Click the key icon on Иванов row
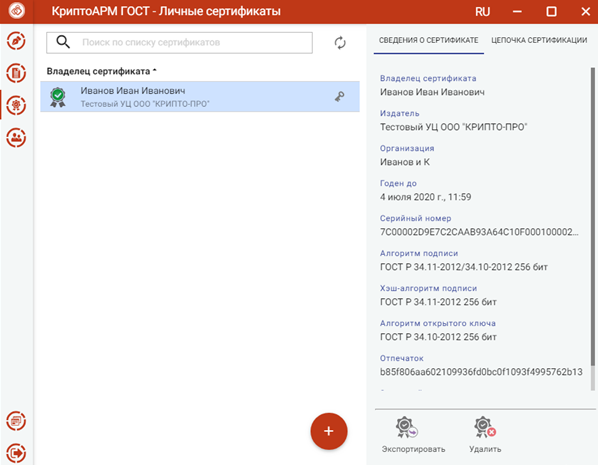The image size is (598, 465). click(339, 97)
